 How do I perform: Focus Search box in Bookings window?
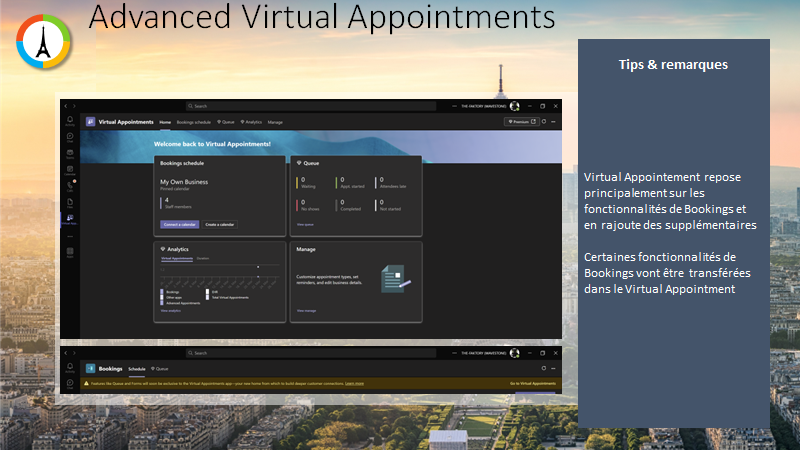pyautogui.click(x=311, y=353)
